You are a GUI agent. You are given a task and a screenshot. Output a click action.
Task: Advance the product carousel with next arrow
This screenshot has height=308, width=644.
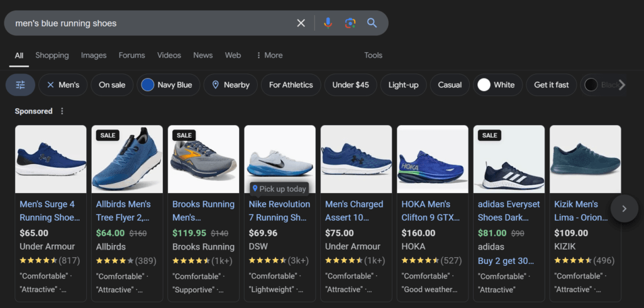coord(625,209)
